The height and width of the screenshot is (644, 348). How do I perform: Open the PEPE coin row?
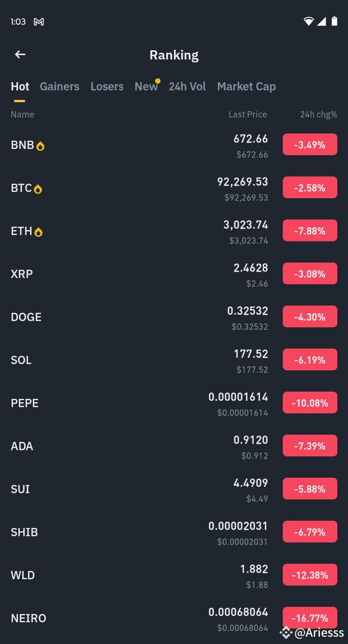point(174,403)
